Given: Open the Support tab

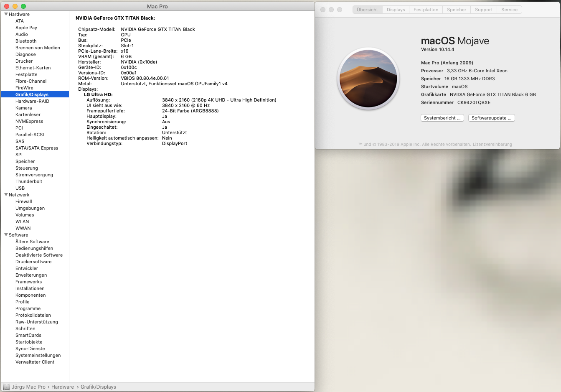Looking at the screenshot, I should [484, 10].
